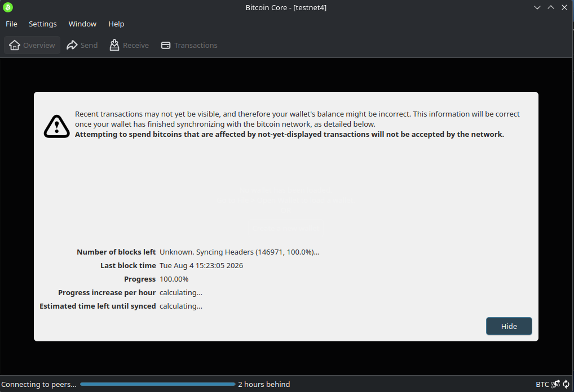Screen dimensions: 574x392
Task: Select the 'Number of blocks left' label
Action: pos(116,252)
